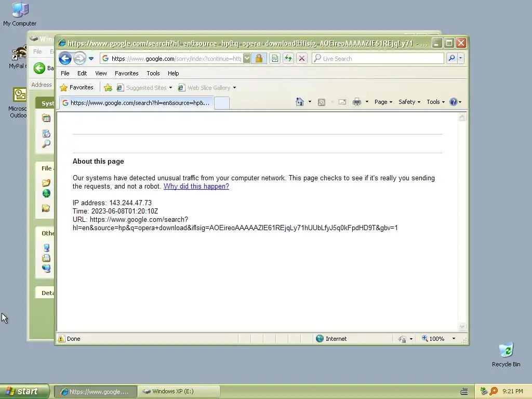
Task: Open the Tools command bar menu
Action: coord(435,102)
